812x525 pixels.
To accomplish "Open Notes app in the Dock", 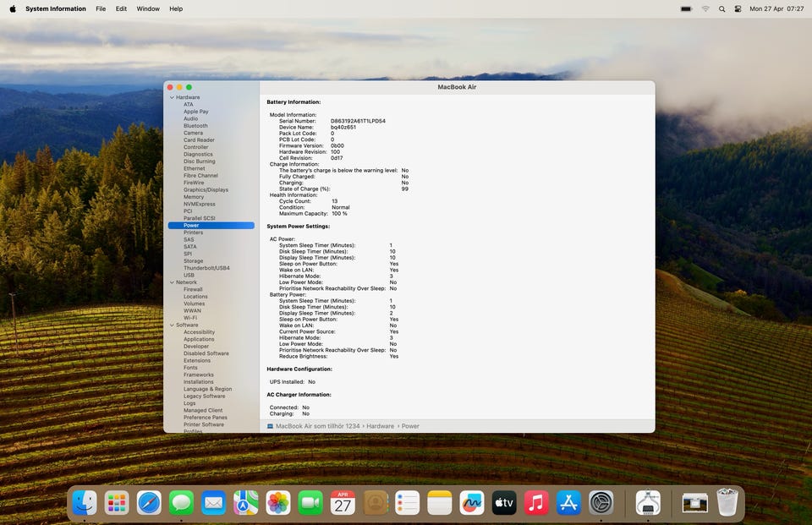I will [440, 503].
